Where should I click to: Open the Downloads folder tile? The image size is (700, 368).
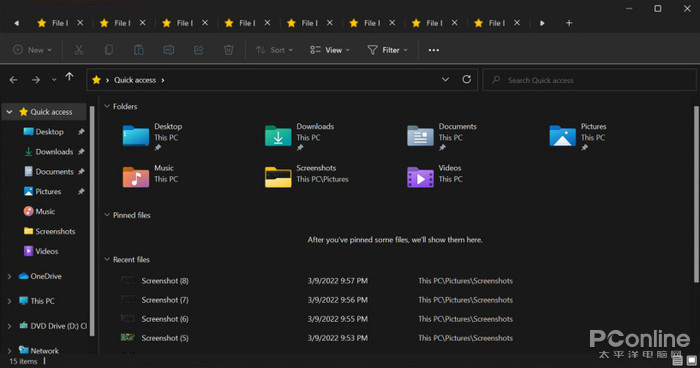click(x=300, y=137)
